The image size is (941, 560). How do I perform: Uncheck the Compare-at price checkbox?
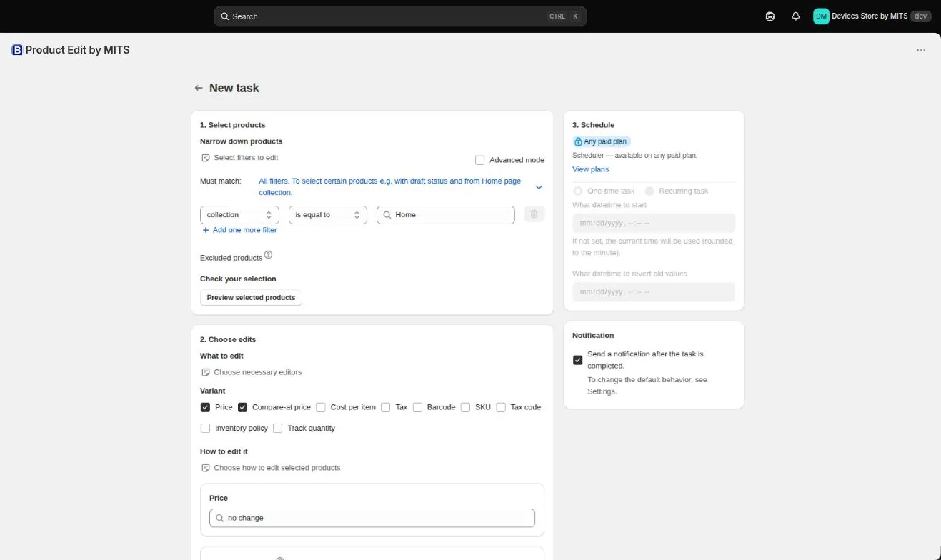pos(242,407)
